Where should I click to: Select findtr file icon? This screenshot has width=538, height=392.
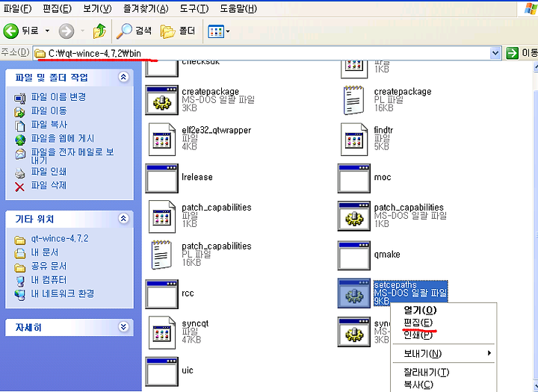point(353,139)
